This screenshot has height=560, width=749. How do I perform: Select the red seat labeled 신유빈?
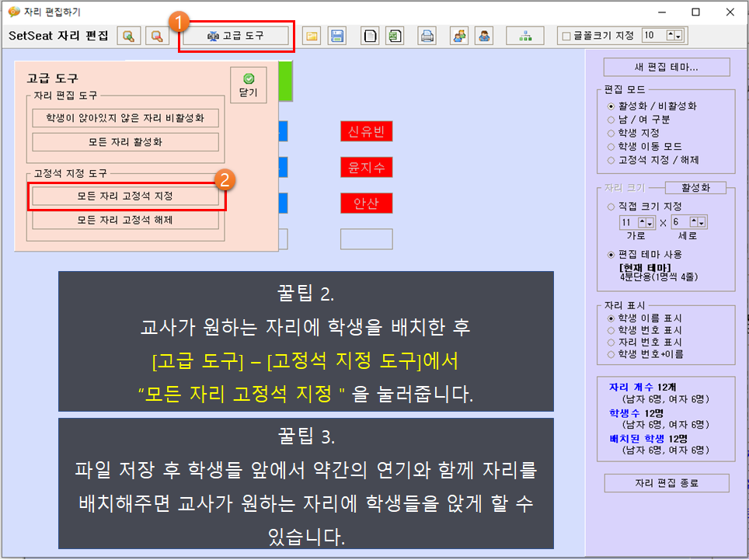367,131
